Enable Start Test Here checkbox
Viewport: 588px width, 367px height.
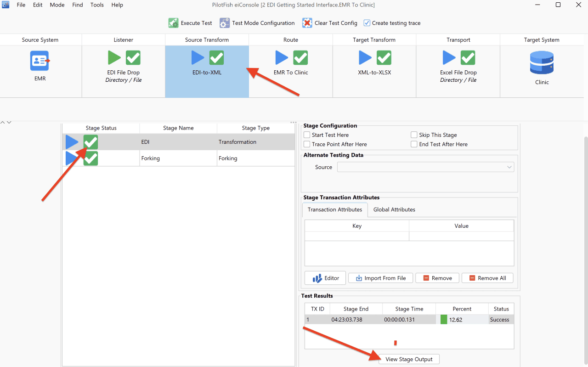pos(307,135)
